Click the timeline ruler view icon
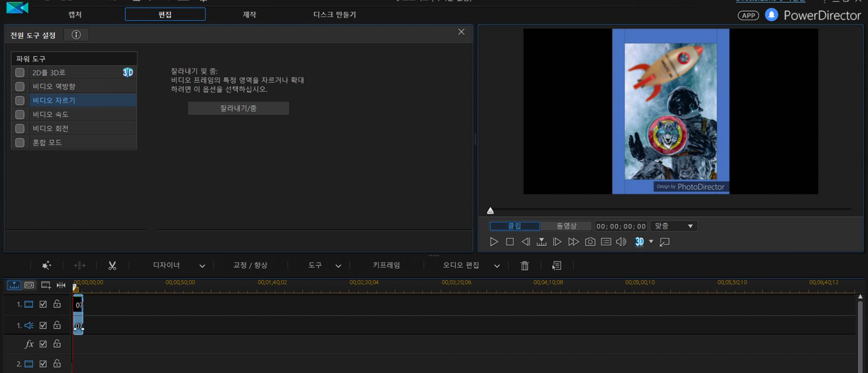 point(14,285)
